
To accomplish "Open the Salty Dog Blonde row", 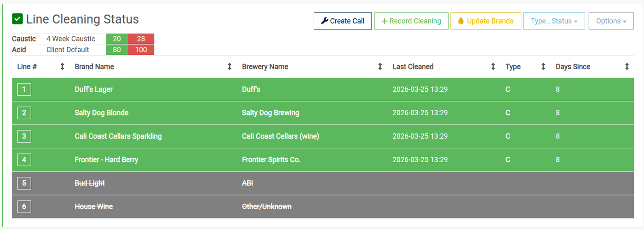I will pos(102,113).
